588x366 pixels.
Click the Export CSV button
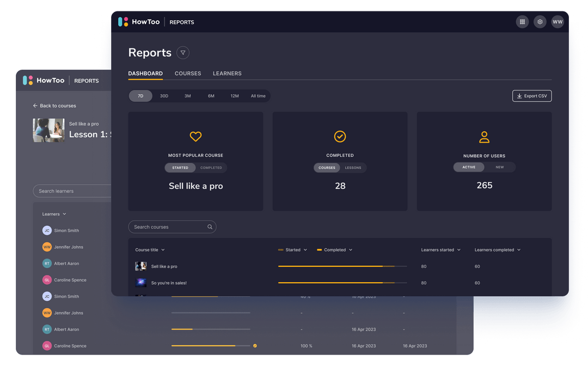(x=531, y=95)
